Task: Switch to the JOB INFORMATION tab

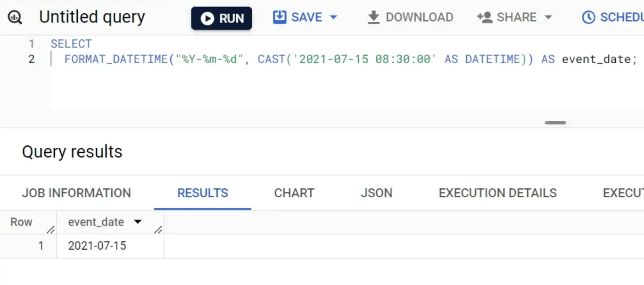Action: pyautogui.click(x=76, y=193)
